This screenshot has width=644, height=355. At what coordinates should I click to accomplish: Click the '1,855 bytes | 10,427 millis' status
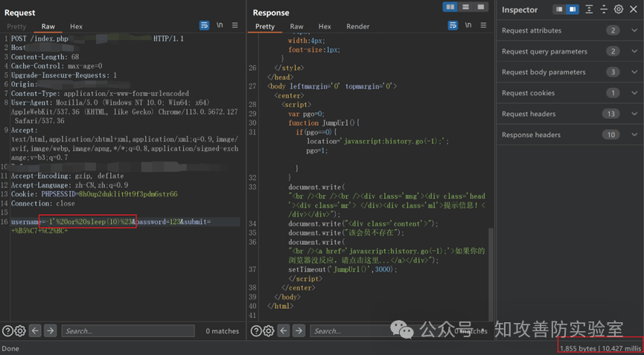pos(600,348)
